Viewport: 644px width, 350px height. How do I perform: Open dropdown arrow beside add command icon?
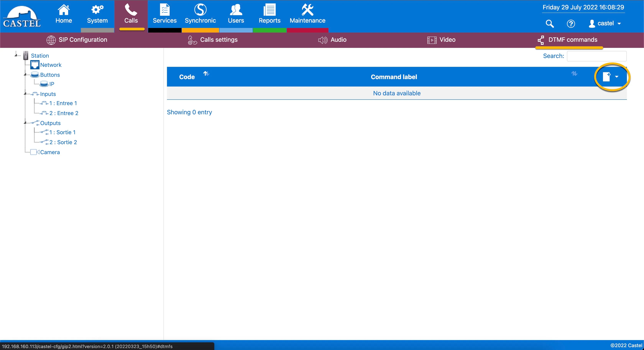[617, 77]
